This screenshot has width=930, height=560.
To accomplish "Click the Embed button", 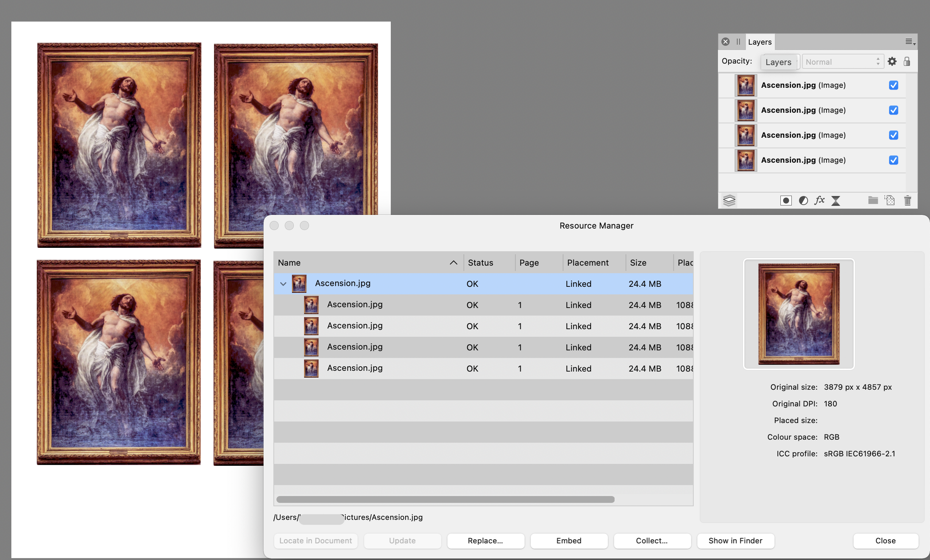I will pyautogui.click(x=569, y=541).
